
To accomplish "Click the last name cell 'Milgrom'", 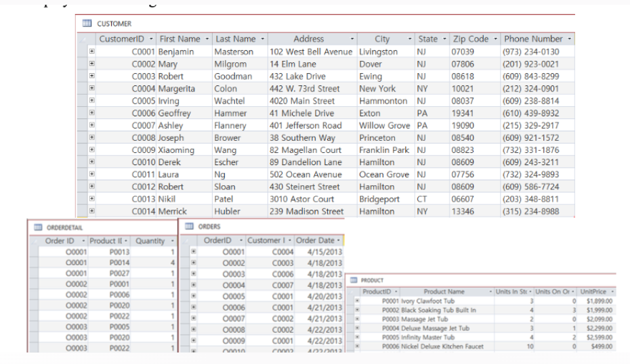I will [x=240, y=64].
